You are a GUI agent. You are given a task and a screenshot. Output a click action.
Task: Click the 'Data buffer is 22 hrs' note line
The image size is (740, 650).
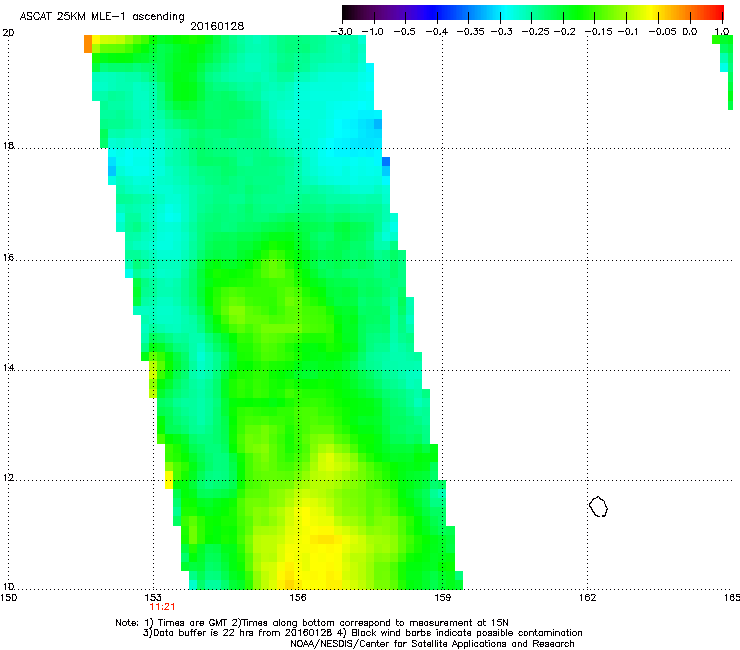pos(362,633)
